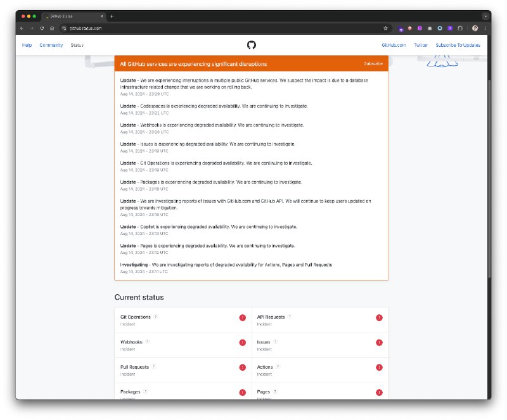
Task: Click help question mark beside Actions
Action: (278, 367)
